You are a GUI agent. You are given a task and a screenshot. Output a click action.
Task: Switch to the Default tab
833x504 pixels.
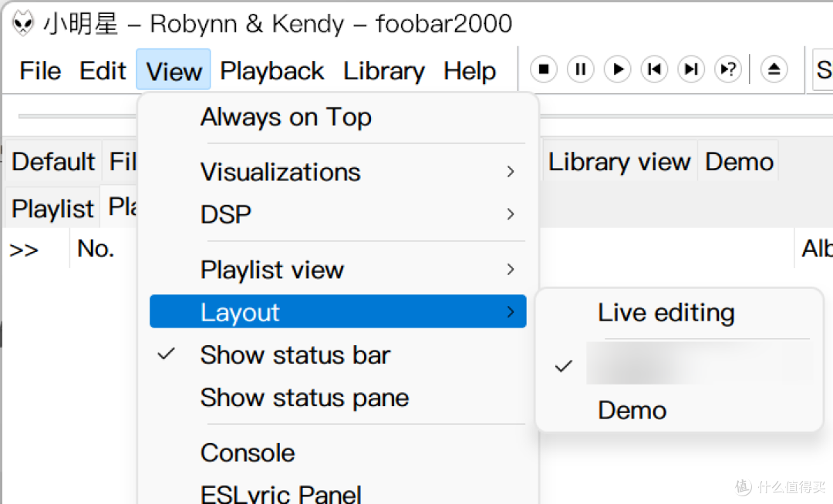(x=53, y=161)
